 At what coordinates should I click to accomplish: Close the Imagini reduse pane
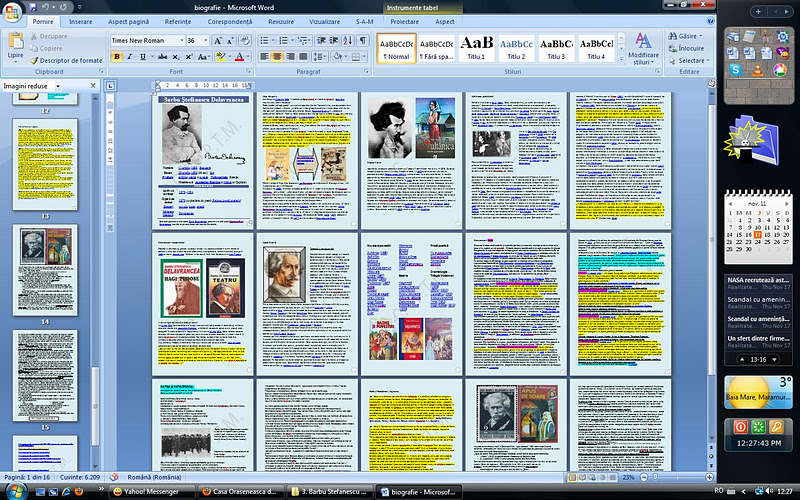[93, 86]
